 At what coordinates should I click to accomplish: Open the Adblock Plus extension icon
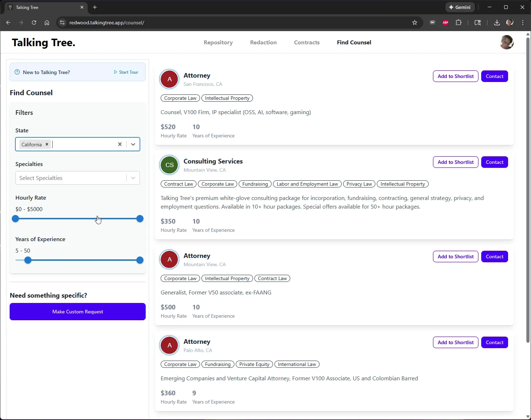[445, 23]
